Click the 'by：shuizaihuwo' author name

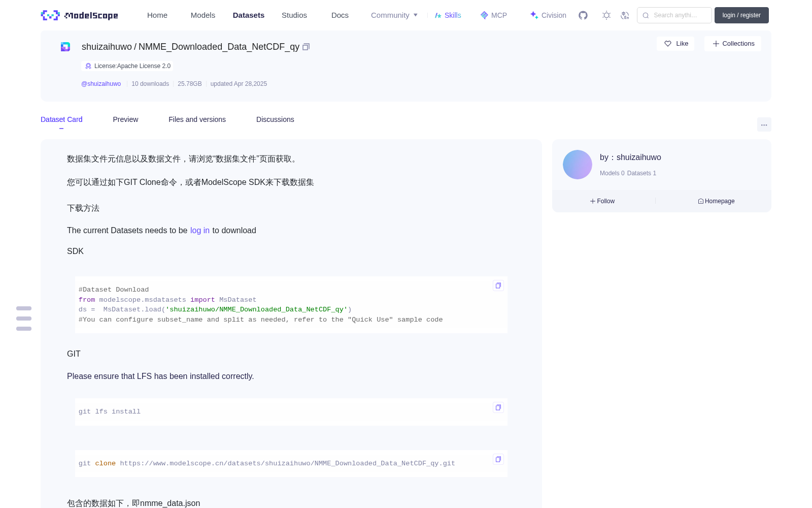pyautogui.click(x=630, y=157)
